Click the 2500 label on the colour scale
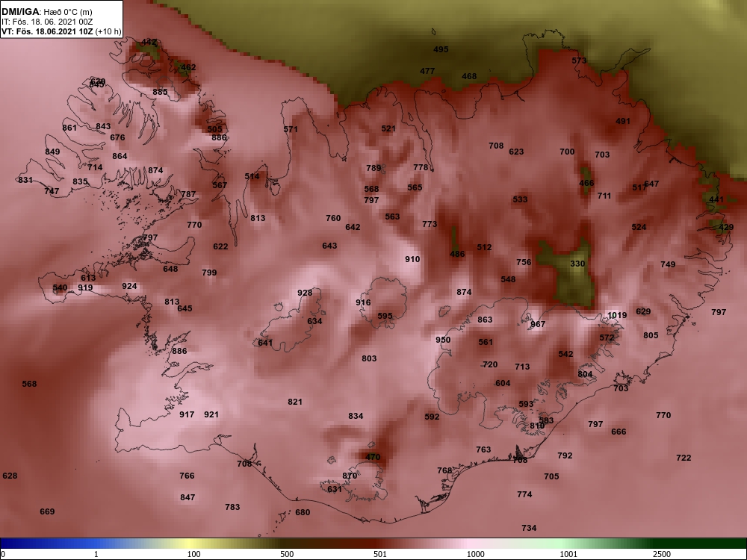This screenshot has height=560, width=747. click(x=662, y=554)
